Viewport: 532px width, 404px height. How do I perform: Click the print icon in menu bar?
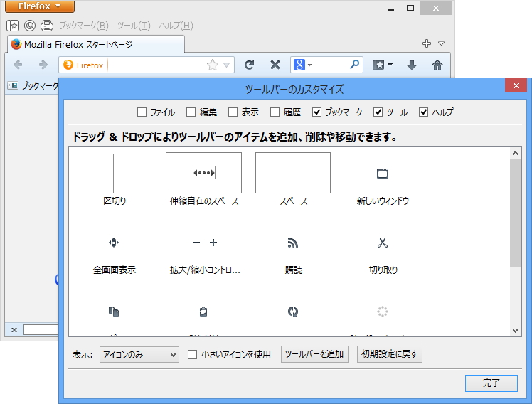(47, 26)
